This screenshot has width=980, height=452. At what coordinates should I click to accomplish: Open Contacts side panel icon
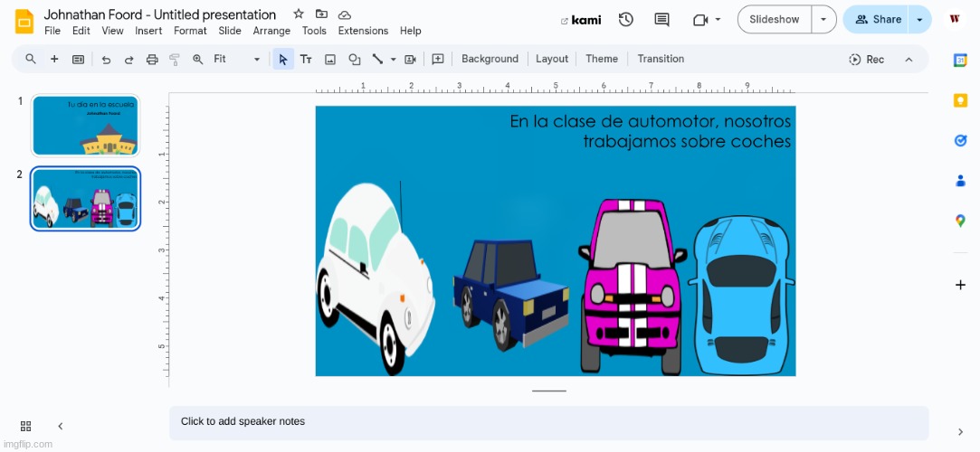960,181
